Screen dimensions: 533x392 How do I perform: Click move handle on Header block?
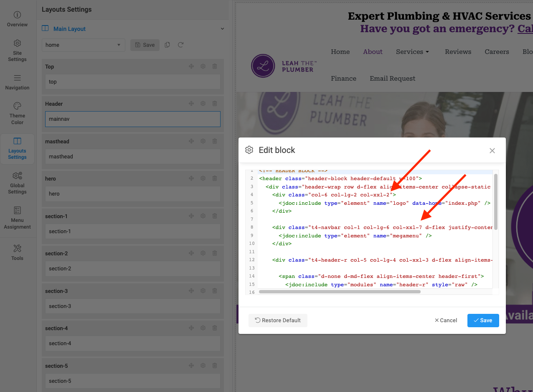tap(191, 104)
